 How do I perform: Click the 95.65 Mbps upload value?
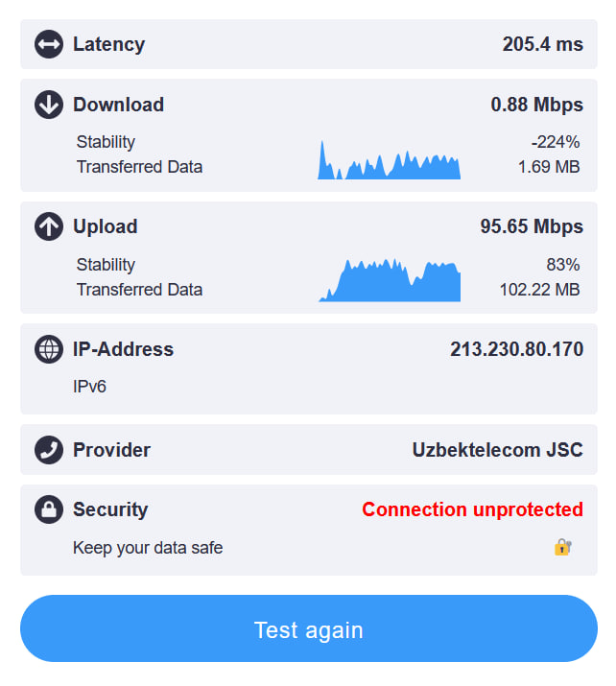click(x=532, y=226)
